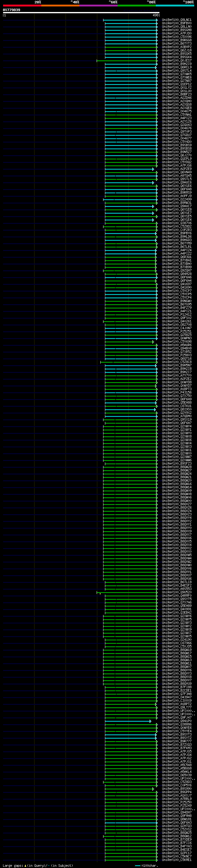Select hit label UniRef100_Q5EH88
197x868 pixels.
point(176,403)
